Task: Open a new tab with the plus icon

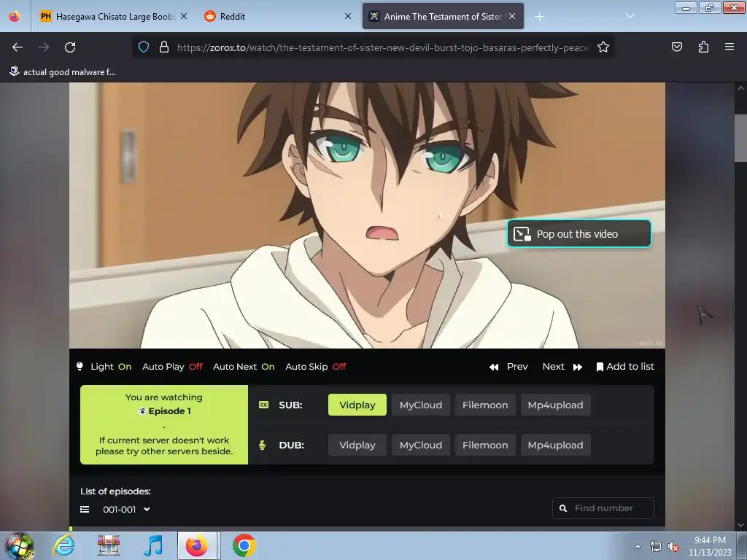Action: pyautogui.click(x=539, y=17)
